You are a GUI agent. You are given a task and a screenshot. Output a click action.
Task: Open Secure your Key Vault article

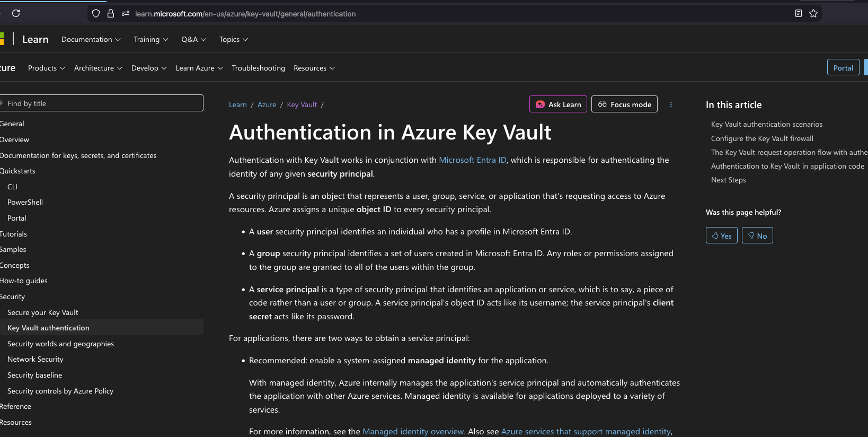[x=42, y=312]
